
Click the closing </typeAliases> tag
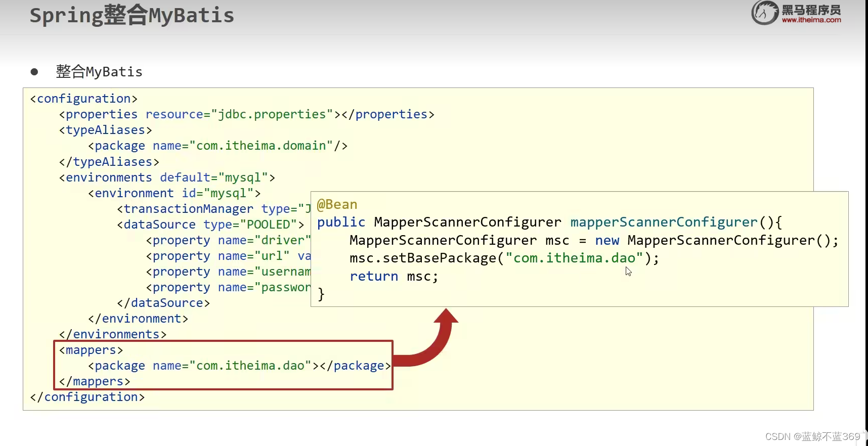[109, 162]
